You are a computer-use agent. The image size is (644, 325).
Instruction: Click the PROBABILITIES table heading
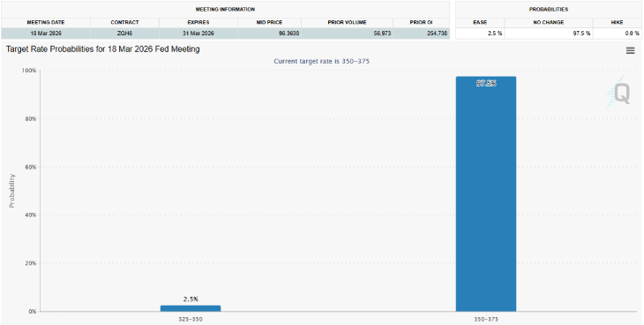(549, 9)
